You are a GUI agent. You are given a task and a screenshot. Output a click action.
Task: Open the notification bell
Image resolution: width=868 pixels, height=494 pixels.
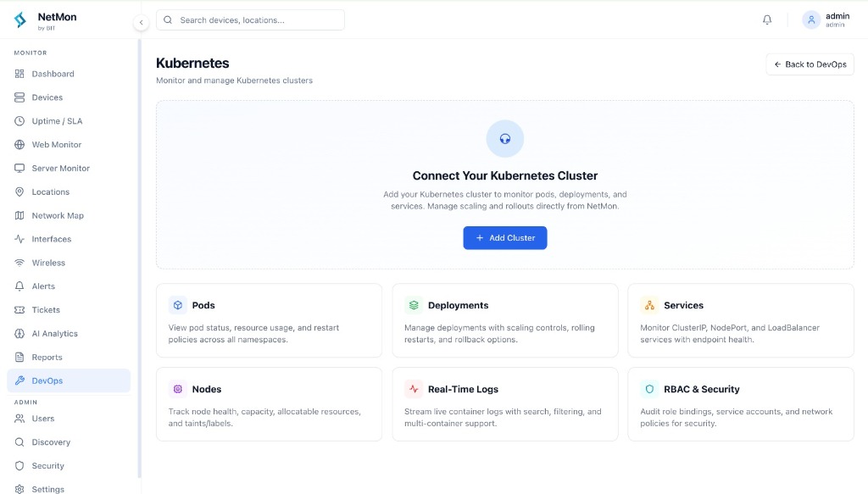(767, 19)
